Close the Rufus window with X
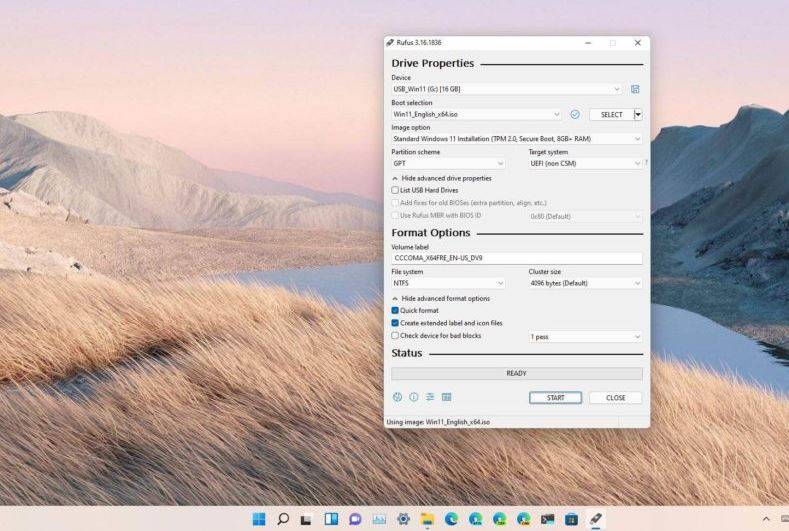 (638, 43)
